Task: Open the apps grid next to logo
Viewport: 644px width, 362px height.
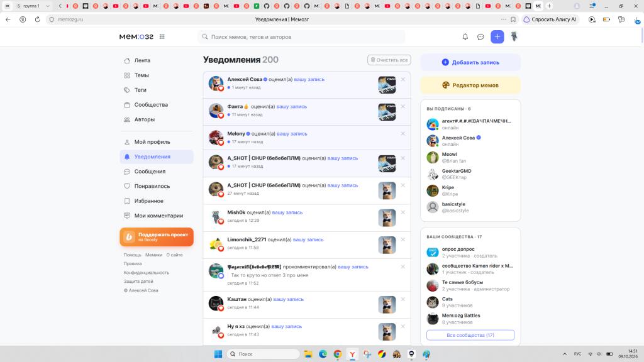Action: click(x=162, y=36)
